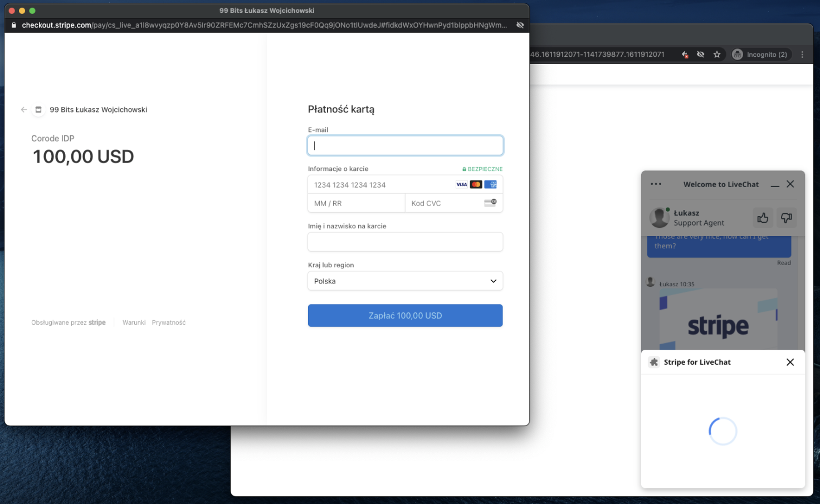Click the Read status under message
The image size is (820, 504).
tap(784, 263)
